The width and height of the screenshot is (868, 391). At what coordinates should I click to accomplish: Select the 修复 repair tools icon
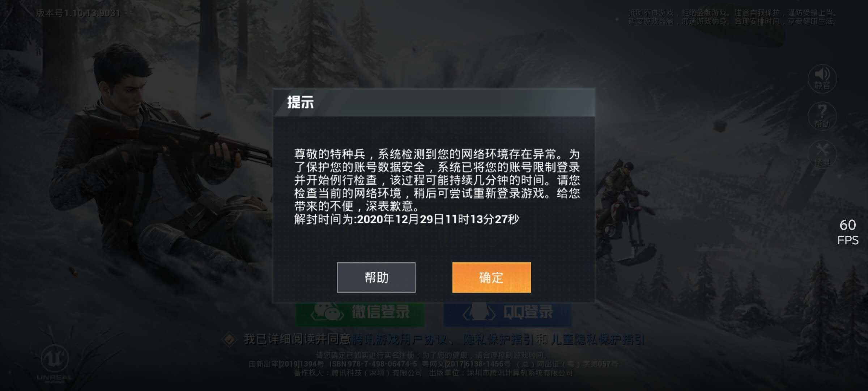(x=822, y=154)
